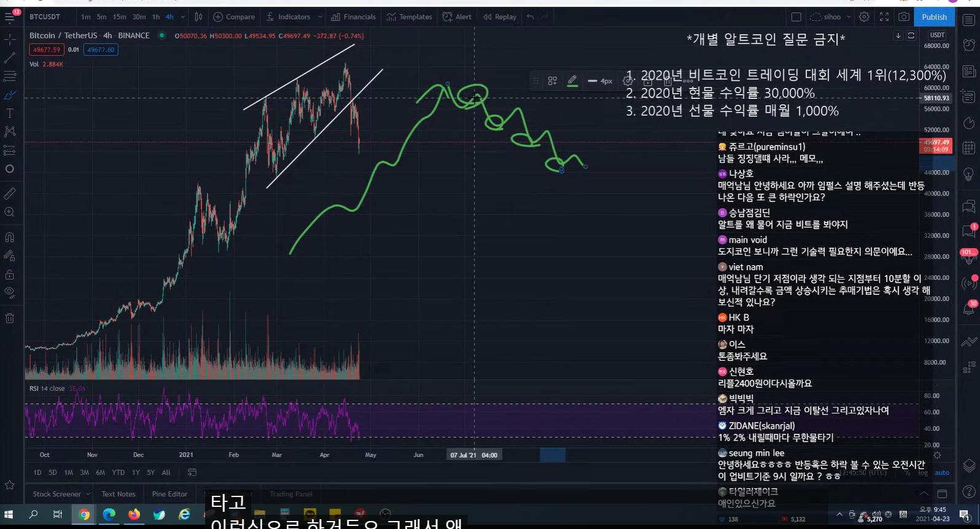Enter fullscreen mode

pyautogui.click(x=884, y=17)
